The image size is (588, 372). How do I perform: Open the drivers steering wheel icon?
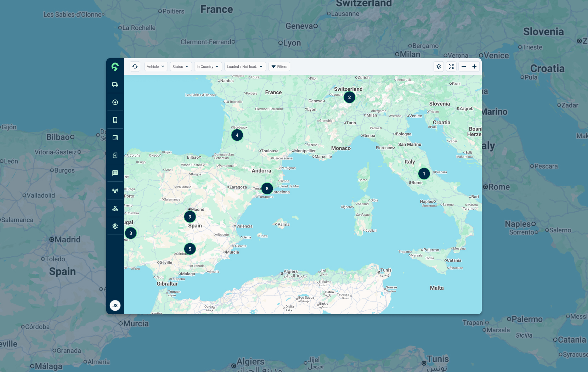pos(115,102)
